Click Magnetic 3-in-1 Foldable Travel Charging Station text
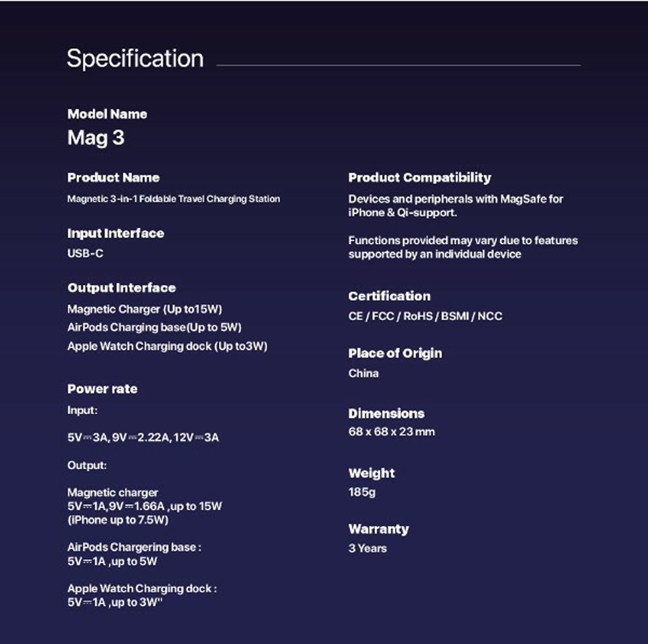The image size is (648, 644). tap(173, 199)
